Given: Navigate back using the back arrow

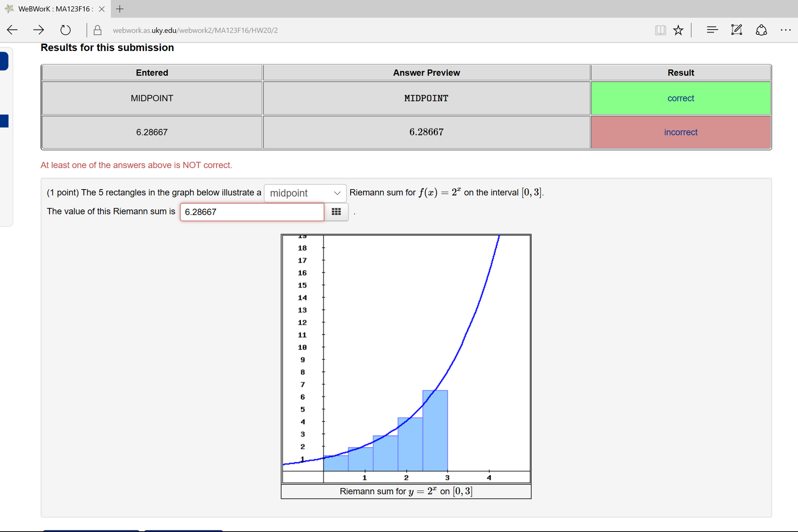Looking at the screenshot, I should click(12, 30).
